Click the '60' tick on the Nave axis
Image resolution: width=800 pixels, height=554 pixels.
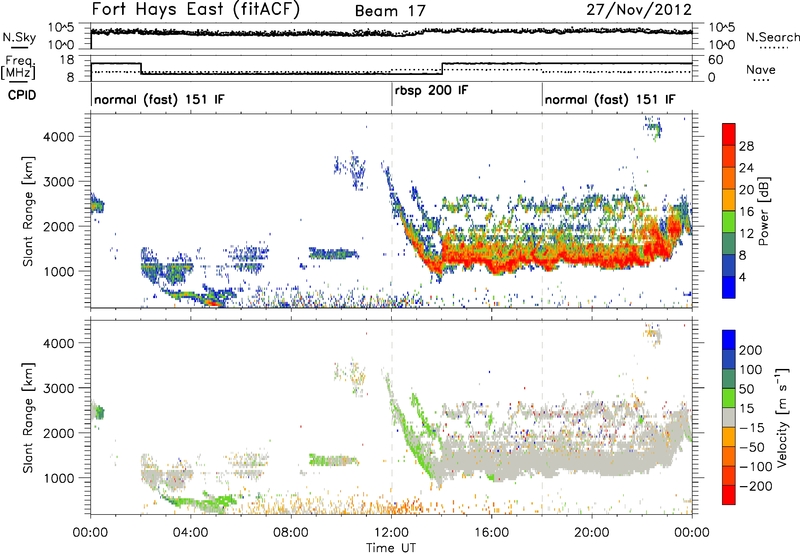715,60
